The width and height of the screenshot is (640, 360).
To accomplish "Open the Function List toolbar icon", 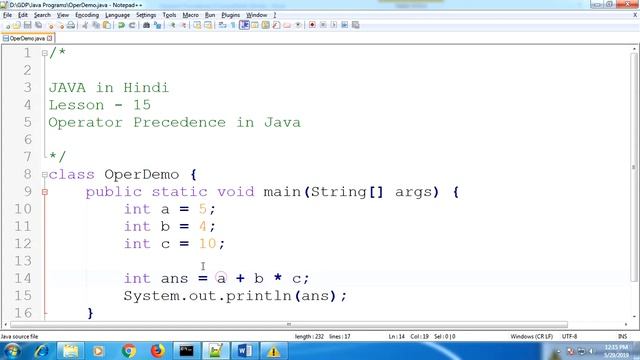I will (276, 25).
